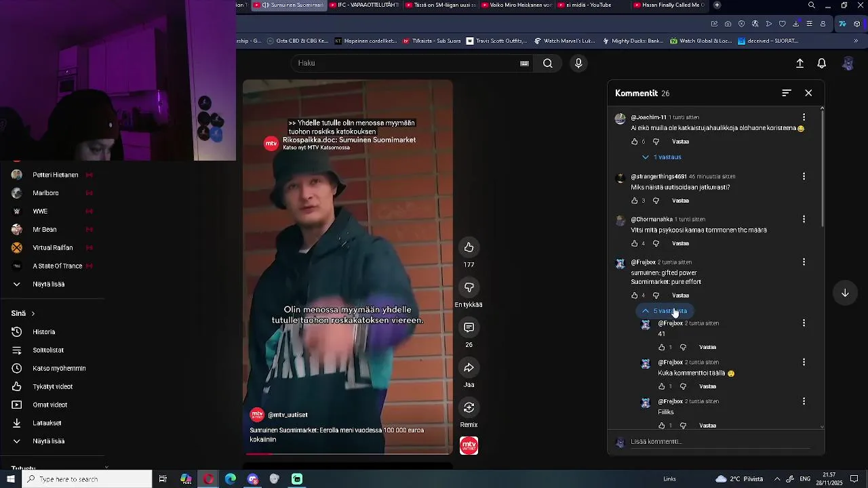The height and width of the screenshot is (488, 868).
Task: Open weather widget '2°C Pilvistä'
Action: (x=739, y=479)
